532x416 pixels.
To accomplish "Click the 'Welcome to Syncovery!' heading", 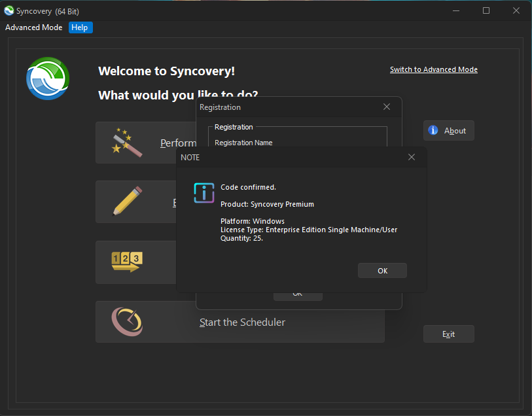I will pos(167,71).
